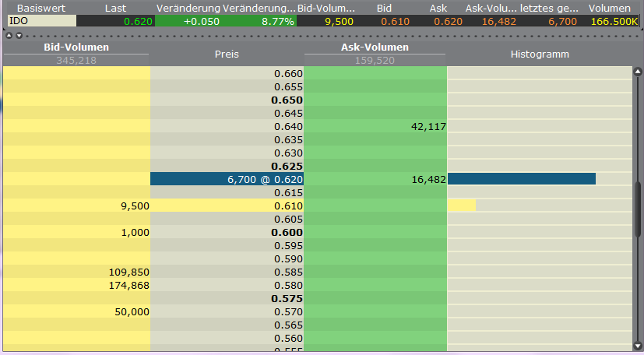Click the 0.625 price level
Screen dimensions: 644x355
pyautogui.click(x=287, y=166)
